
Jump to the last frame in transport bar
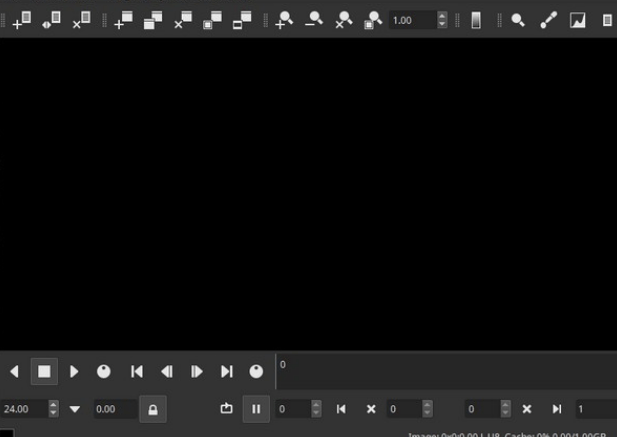tap(227, 371)
